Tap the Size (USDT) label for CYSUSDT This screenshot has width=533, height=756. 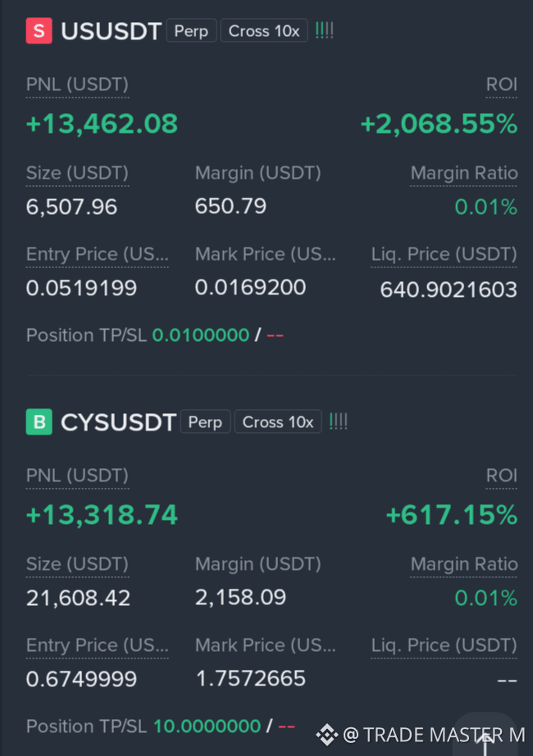pos(77,564)
